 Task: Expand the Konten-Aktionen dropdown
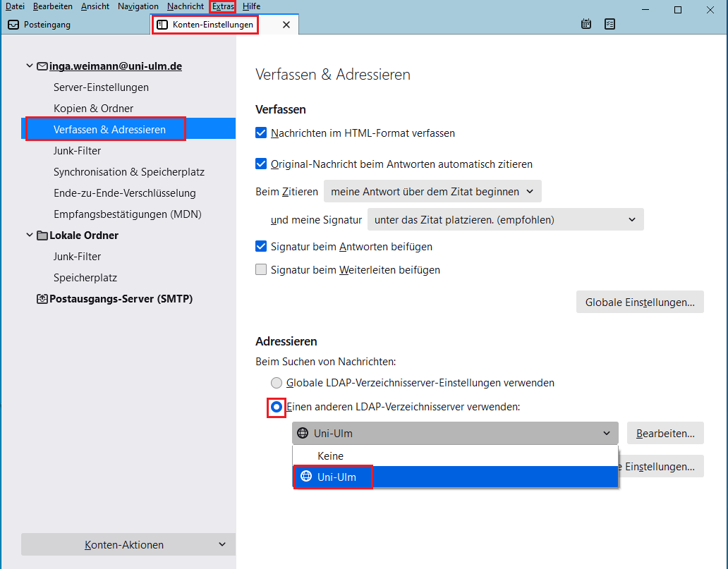click(x=128, y=544)
